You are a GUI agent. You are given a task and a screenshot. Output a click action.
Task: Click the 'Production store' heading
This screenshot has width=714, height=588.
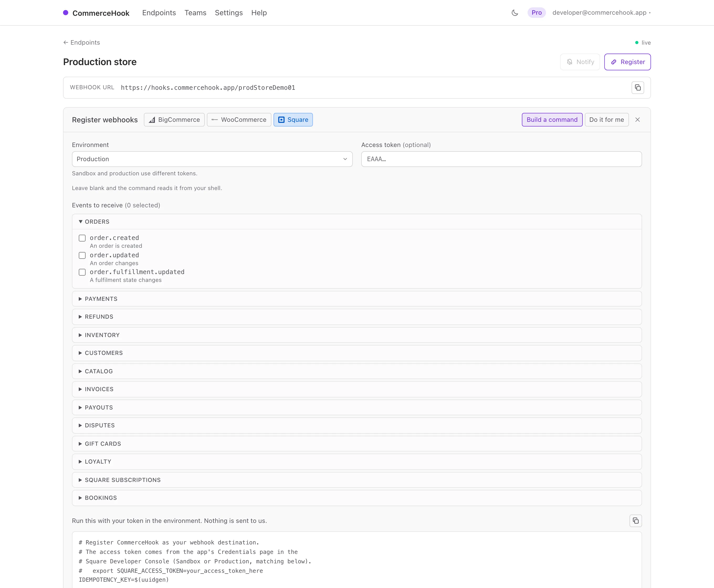100,62
